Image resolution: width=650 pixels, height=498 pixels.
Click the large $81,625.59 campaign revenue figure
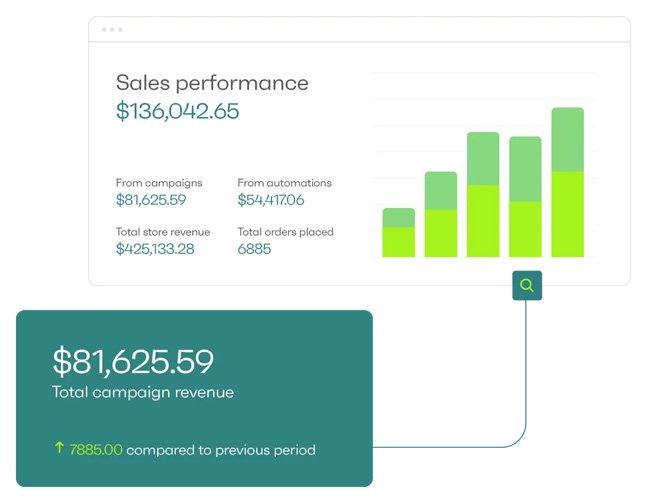(x=133, y=362)
